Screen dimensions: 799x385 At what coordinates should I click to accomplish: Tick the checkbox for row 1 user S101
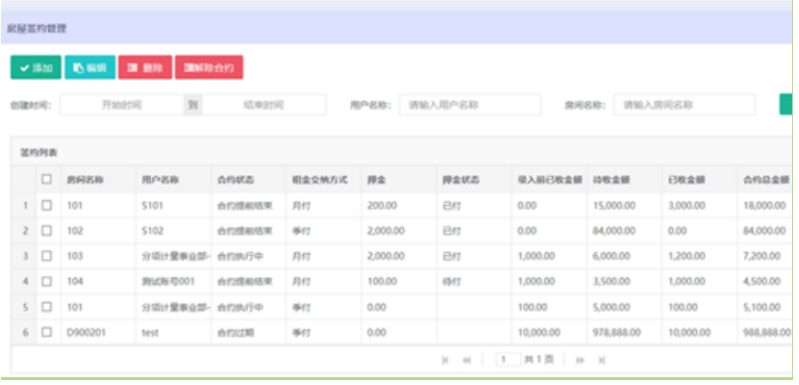pos(47,205)
